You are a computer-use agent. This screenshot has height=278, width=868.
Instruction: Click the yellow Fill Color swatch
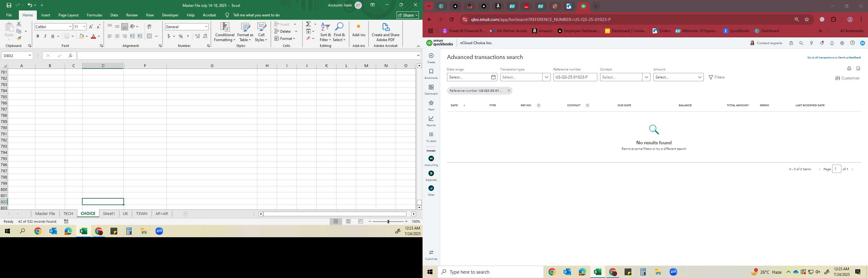click(81, 36)
